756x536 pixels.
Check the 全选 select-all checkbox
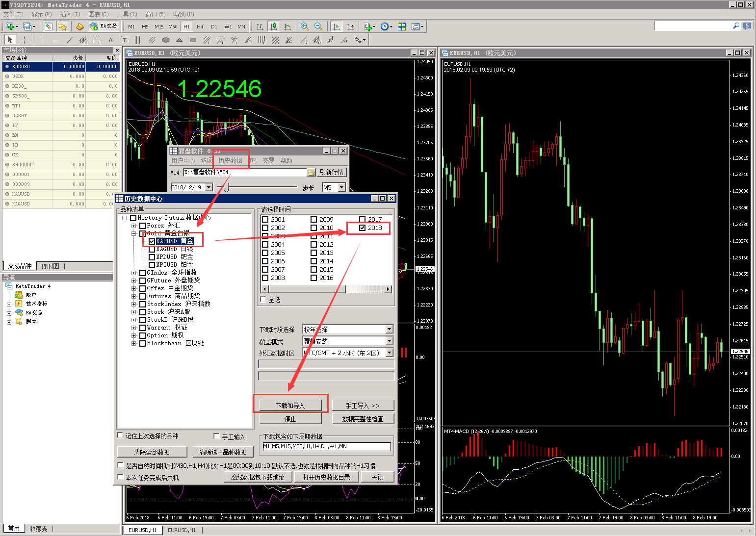[264, 300]
